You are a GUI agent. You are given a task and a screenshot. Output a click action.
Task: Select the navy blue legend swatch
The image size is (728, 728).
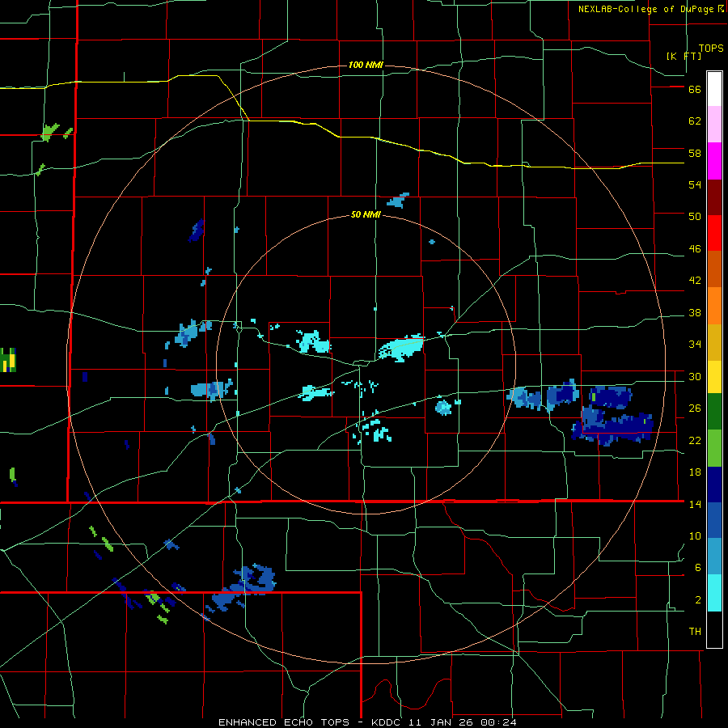[714, 485]
